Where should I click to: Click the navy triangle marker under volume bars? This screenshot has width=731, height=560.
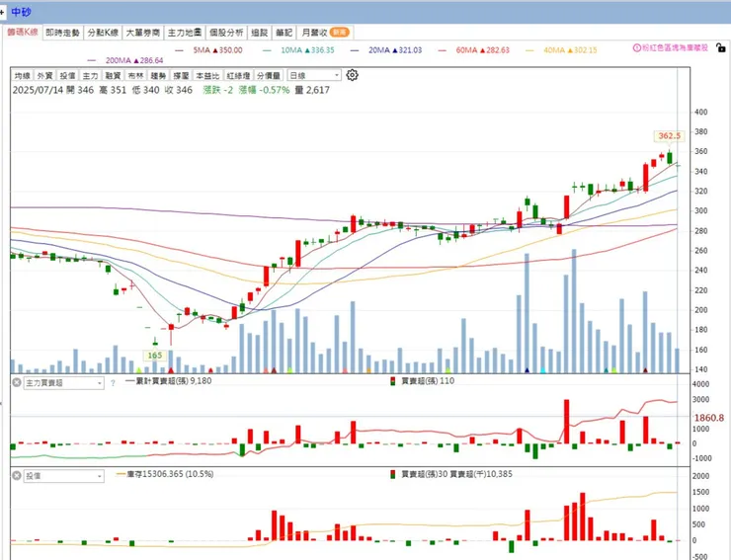point(527,370)
